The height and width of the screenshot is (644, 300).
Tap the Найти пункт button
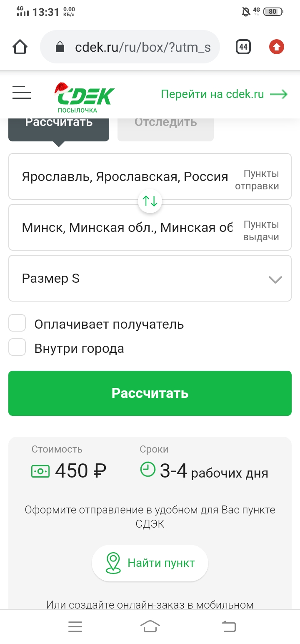pyautogui.click(x=150, y=563)
